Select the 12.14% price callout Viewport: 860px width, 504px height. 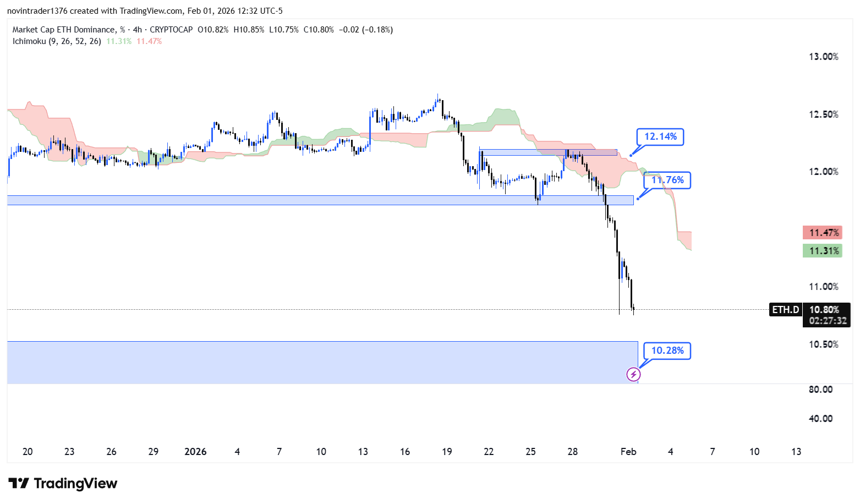tap(660, 136)
